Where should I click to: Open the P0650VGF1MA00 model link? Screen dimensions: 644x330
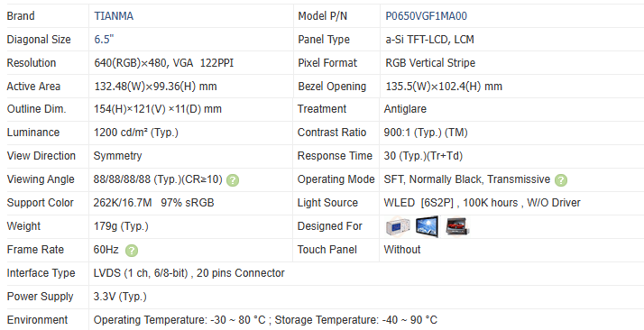[x=426, y=16]
